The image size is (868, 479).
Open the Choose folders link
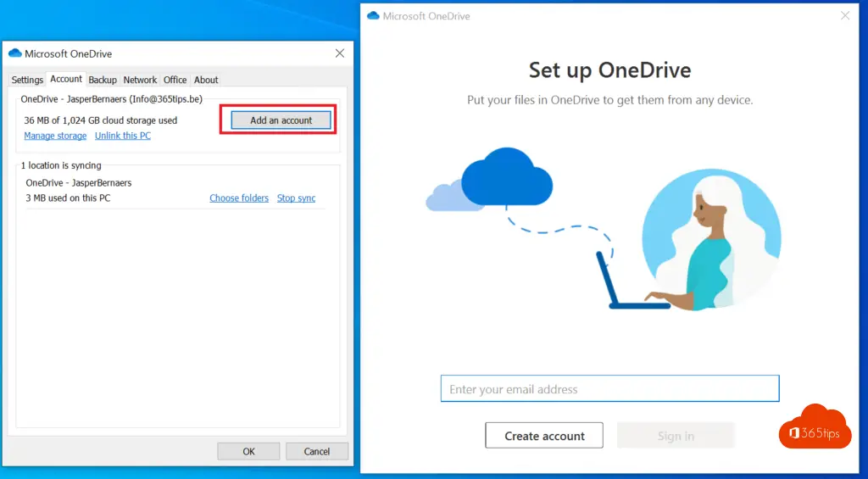pyautogui.click(x=239, y=198)
